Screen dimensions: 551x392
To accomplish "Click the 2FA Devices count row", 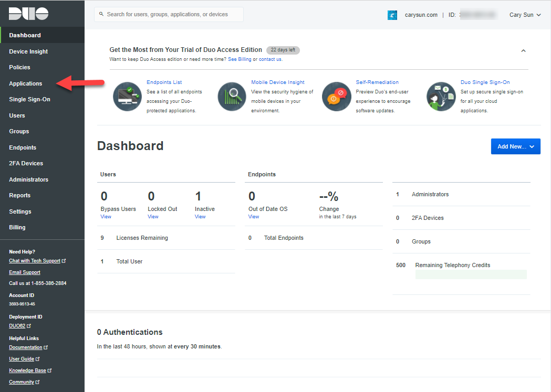I will (x=461, y=218).
